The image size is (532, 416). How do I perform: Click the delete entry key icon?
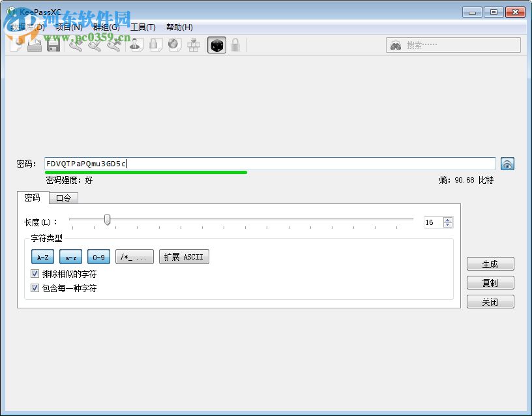click(x=114, y=45)
